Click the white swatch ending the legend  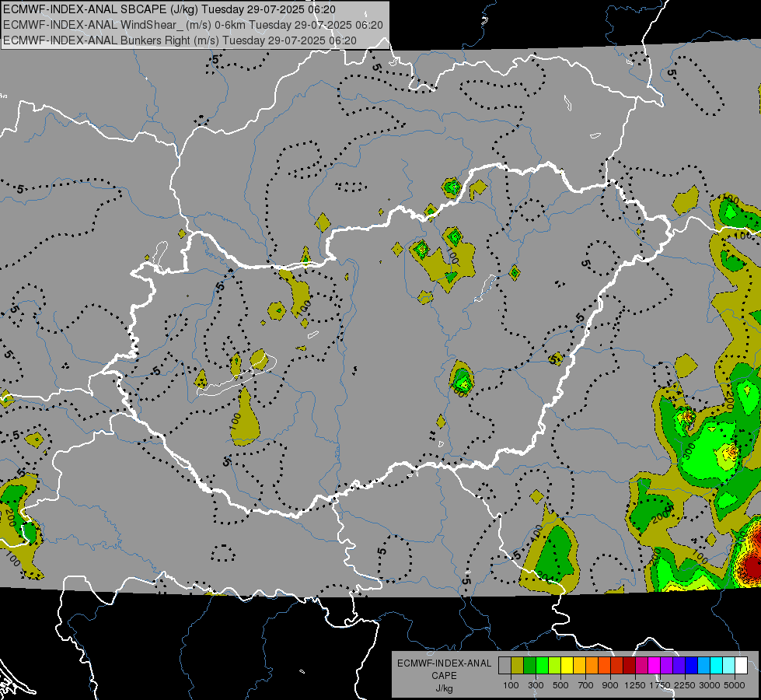tap(742, 665)
